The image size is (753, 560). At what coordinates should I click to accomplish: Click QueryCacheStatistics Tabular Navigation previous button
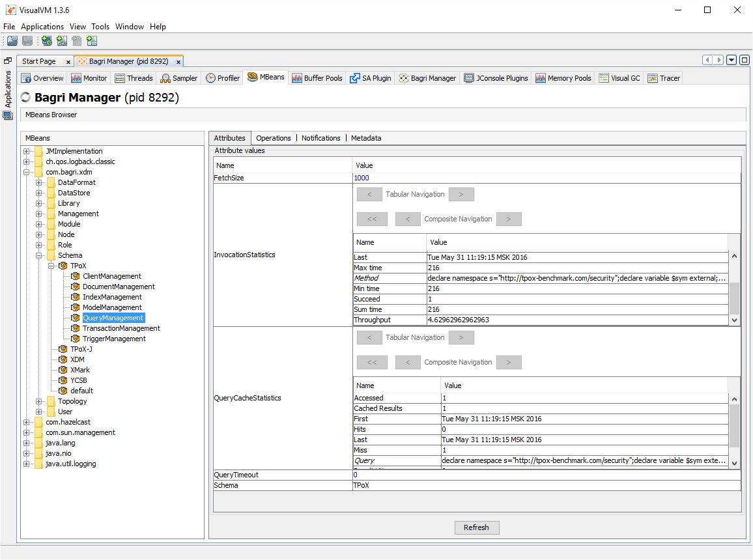click(x=369, y=338)
